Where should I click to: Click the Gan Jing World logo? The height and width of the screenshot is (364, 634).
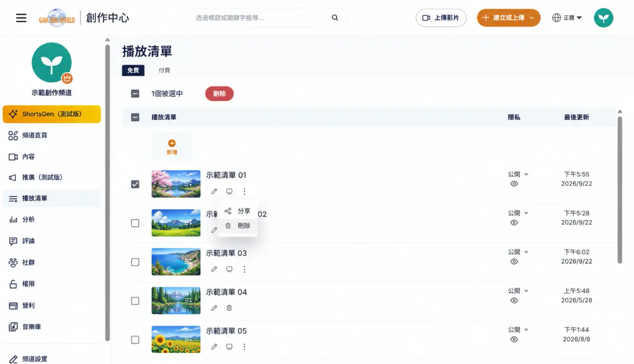(x=57, y=18)
